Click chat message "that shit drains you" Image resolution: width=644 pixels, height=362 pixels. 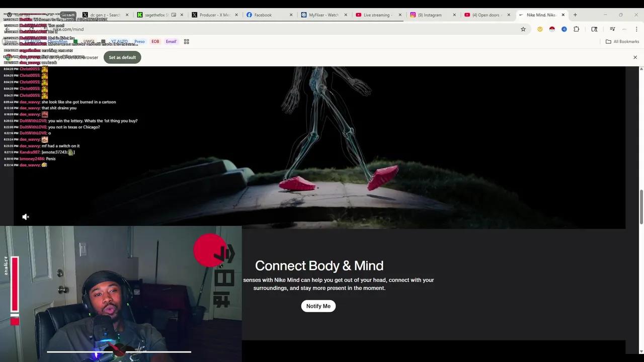[59, 108]
